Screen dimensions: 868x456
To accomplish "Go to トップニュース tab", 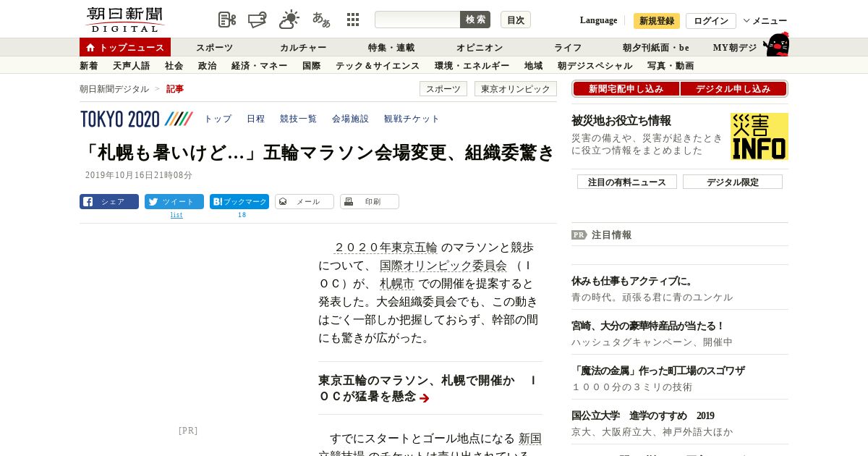I will click(x=125, y=47).
